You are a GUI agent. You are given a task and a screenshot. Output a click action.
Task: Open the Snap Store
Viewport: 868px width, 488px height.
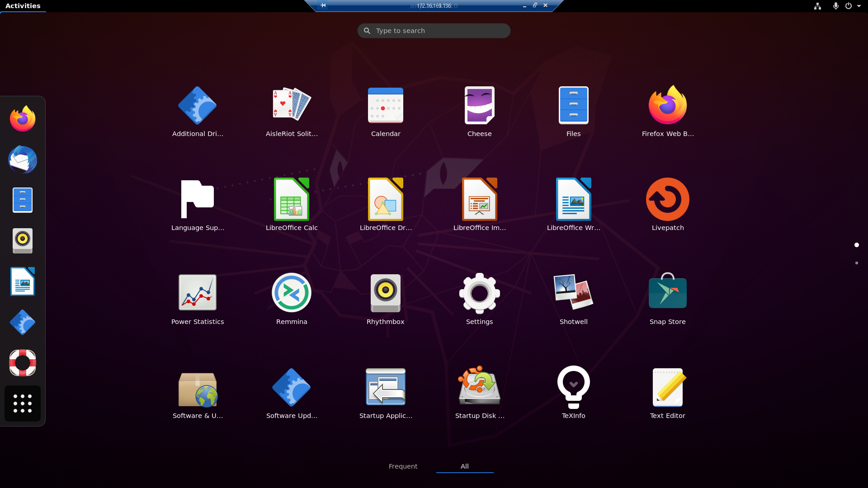668,300
